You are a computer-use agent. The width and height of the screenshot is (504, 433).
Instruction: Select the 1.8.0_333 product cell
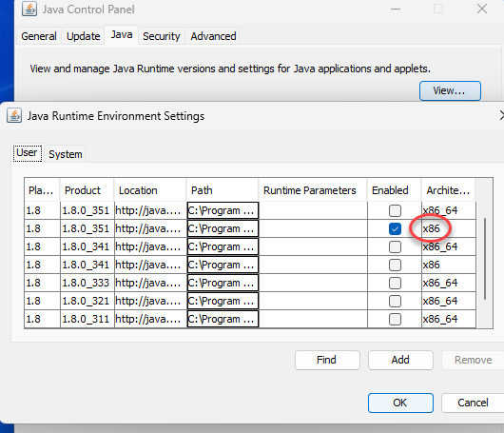pyautogui.click(x=87, y=283)
